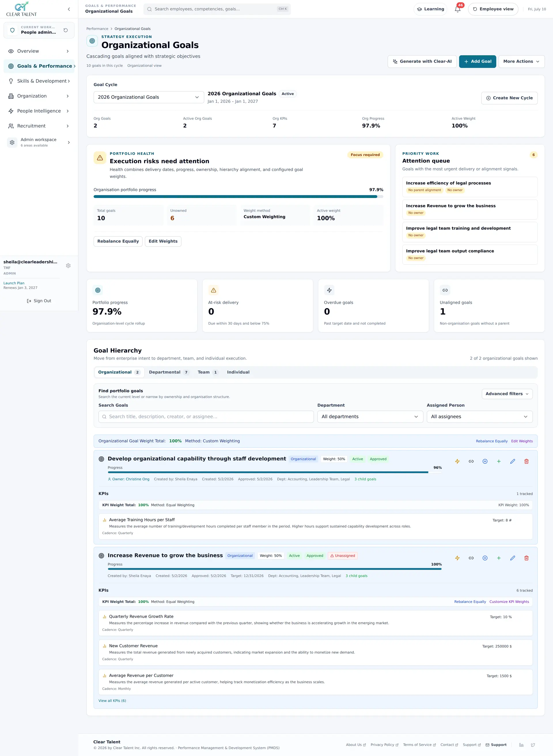Open the More Actions dropdown

pyautogui.click(x=521, y=62)
